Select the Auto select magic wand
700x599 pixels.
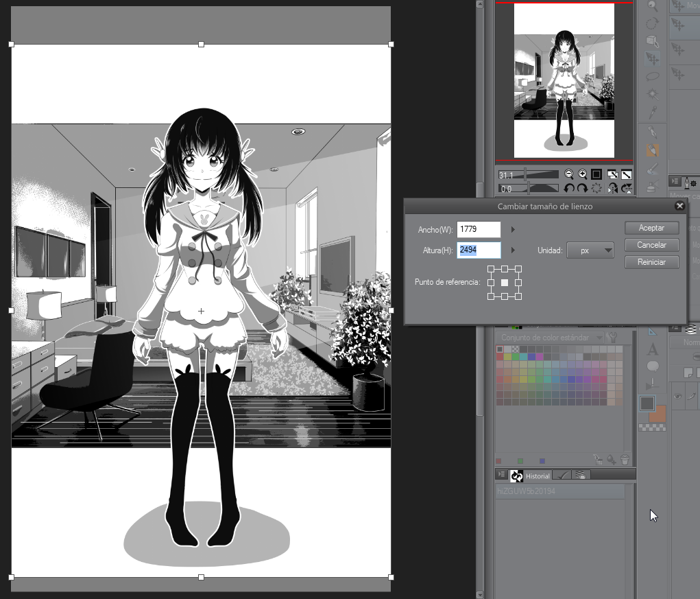click(x=653, y=94)
